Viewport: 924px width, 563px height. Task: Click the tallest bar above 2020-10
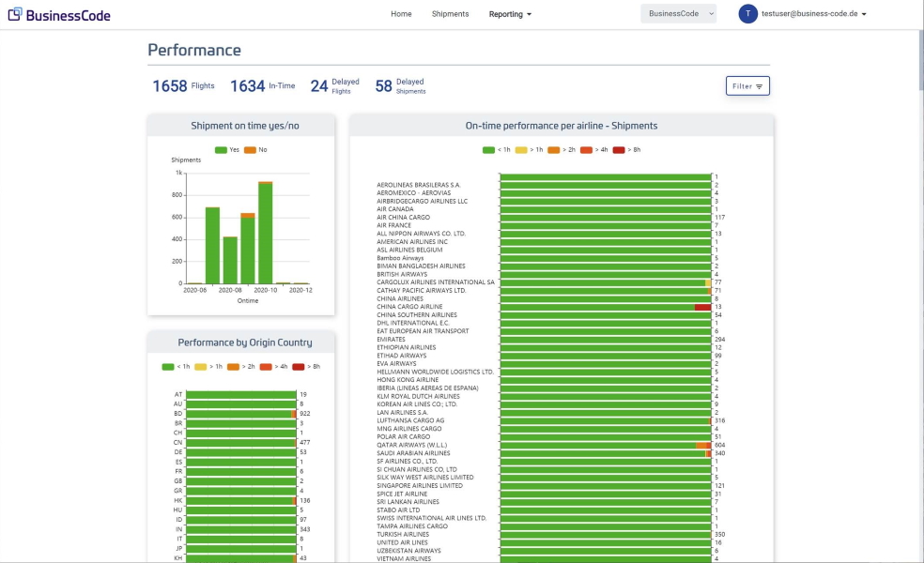pyautogui.click(x=265, y=233)
